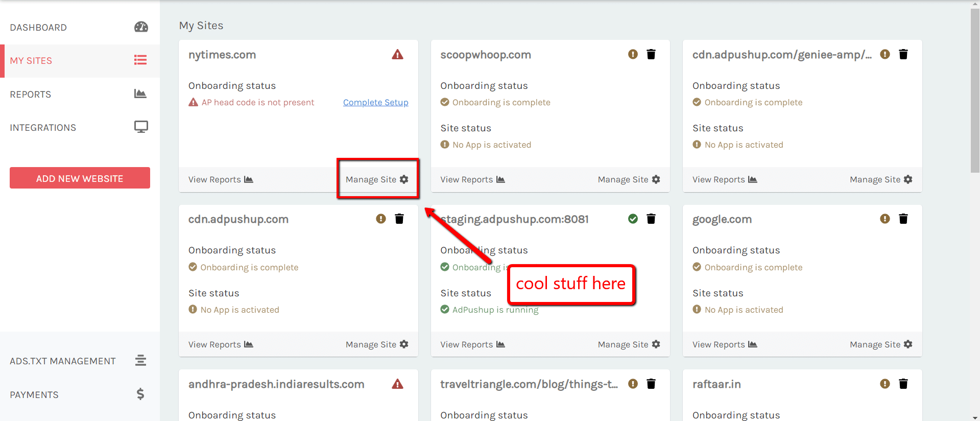View Reports for google.com
Viewport: 980px width, 421px height.
point(725,344)
